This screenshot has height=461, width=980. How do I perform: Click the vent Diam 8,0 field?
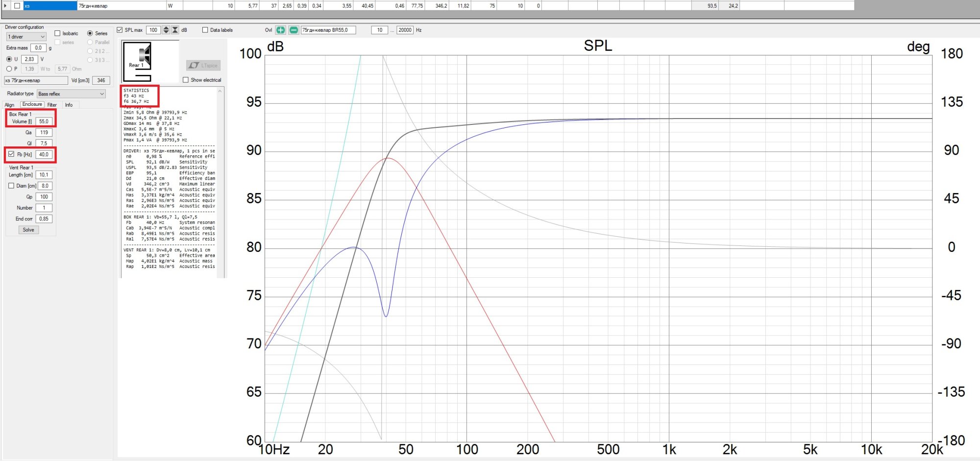click(45, 186)
